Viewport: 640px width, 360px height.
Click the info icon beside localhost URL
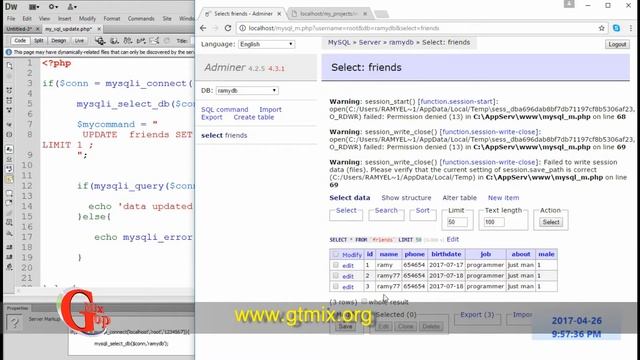[242, 28]
